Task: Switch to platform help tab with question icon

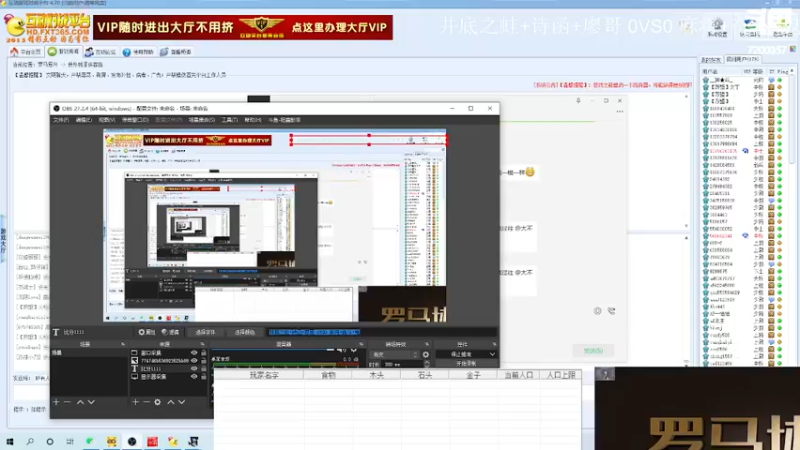Action: [138, 52]
